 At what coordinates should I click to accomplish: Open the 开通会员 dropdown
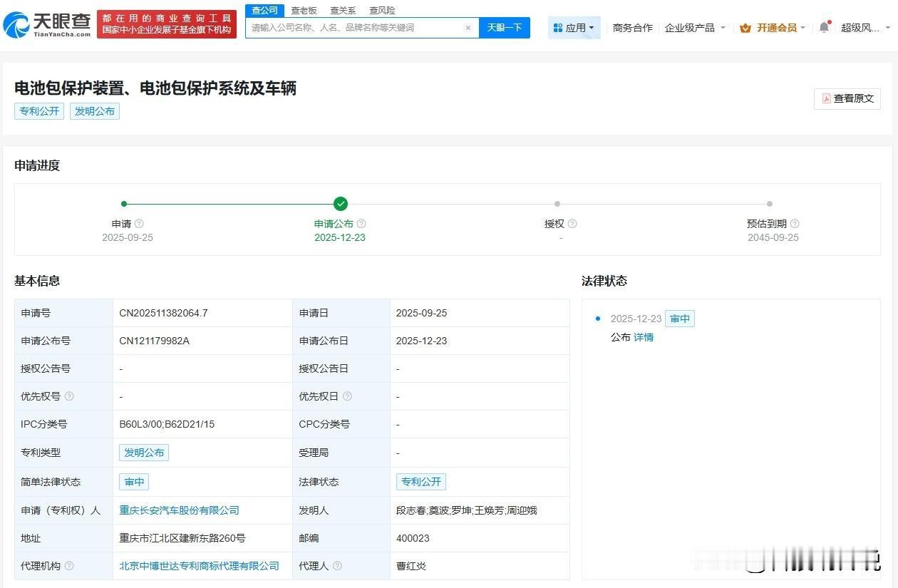773,28
